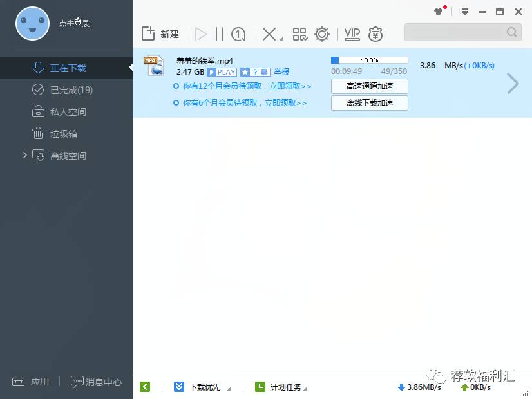Image resolution: width=532 pixels, height=399 pixels.
Task: Click the 举报 report link
Action: tap(281, 72)
